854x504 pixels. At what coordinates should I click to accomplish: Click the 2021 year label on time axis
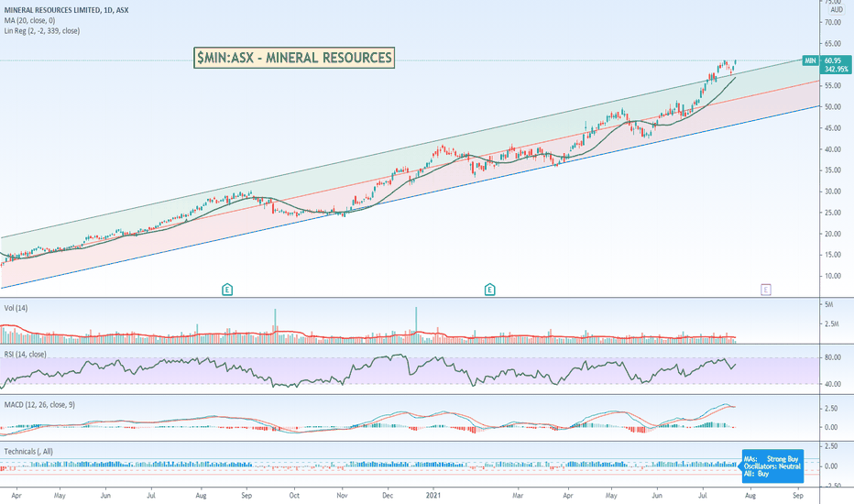pyautogui.click(x=433, y=496)
